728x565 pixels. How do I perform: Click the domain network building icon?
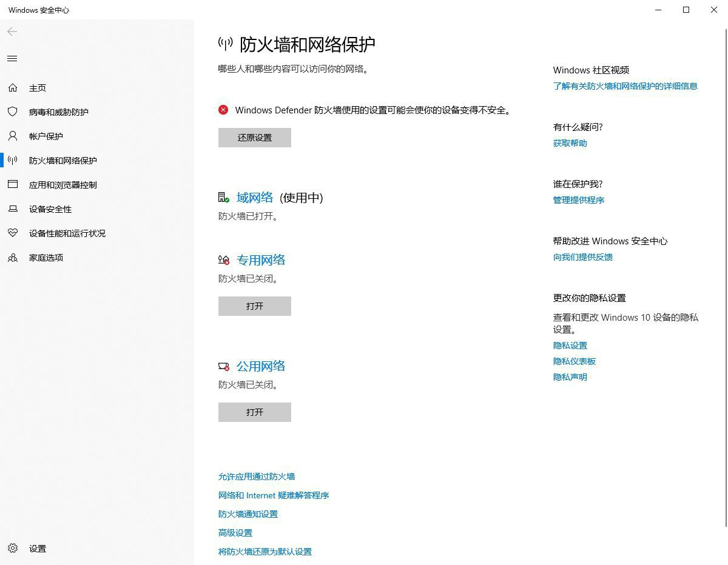tap(224, 198)
